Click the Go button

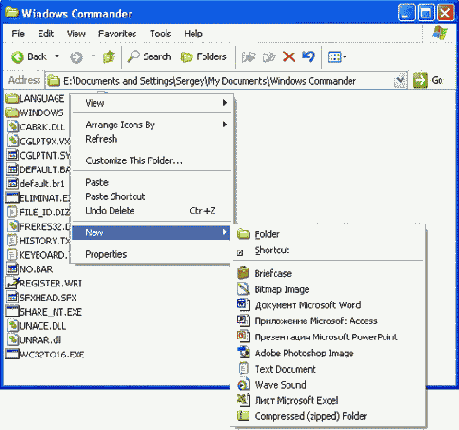point(428,80)
